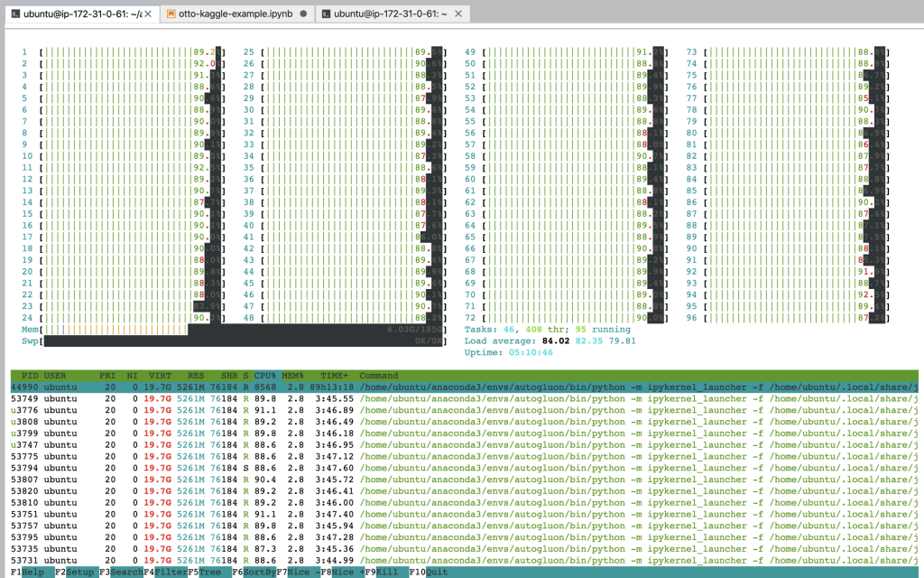Raise process priority using F8Nice+
Image resolution: width=924 pixels, height=578 pixels.
(343, 571)
